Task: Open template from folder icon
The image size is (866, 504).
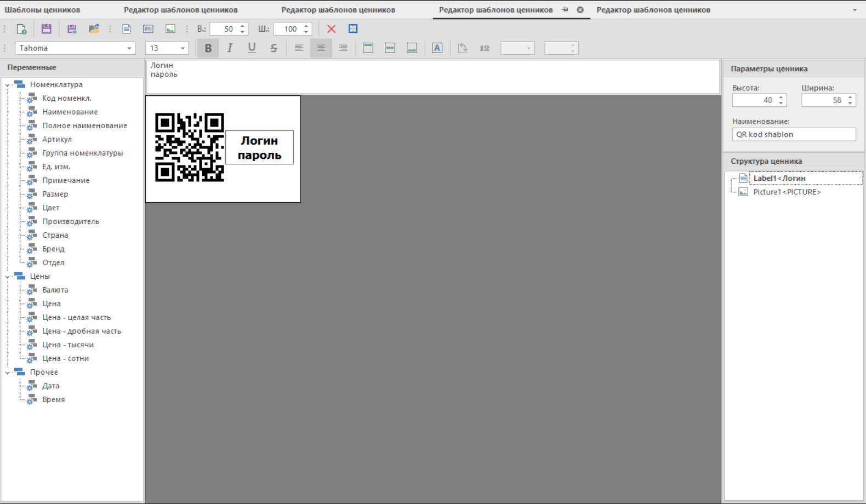Action: tap(94, 29)
